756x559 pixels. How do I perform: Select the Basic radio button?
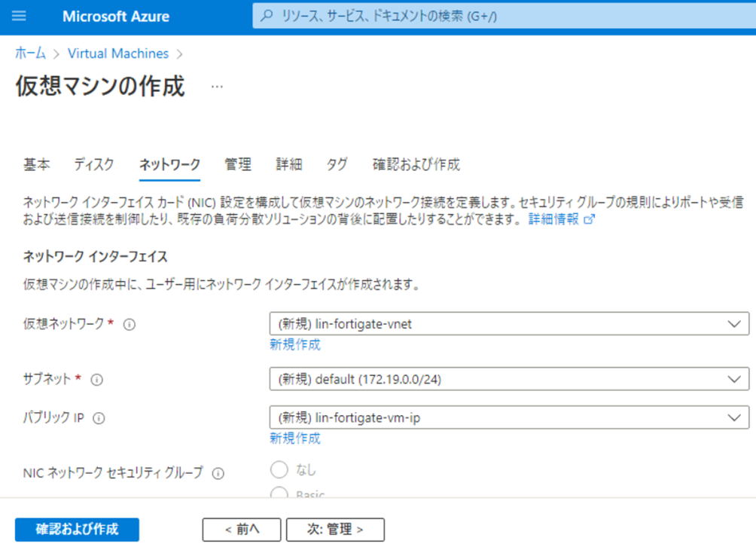pyautogui.click(x=279, y=493)
